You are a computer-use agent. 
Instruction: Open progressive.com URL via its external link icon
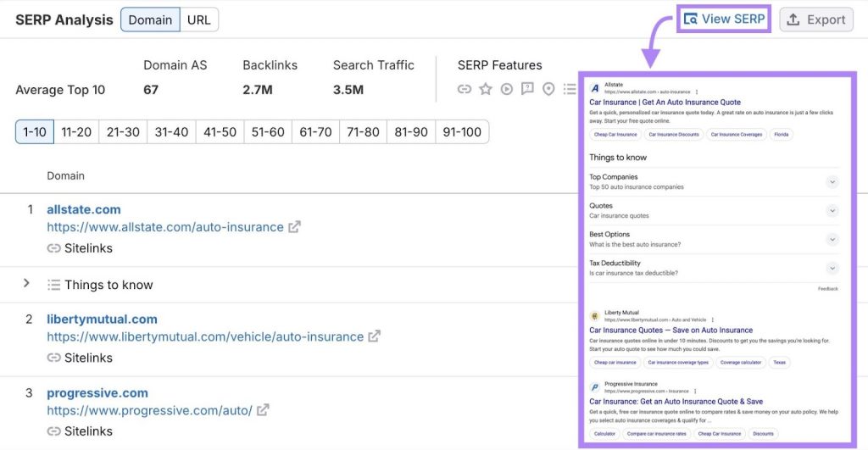263,410
